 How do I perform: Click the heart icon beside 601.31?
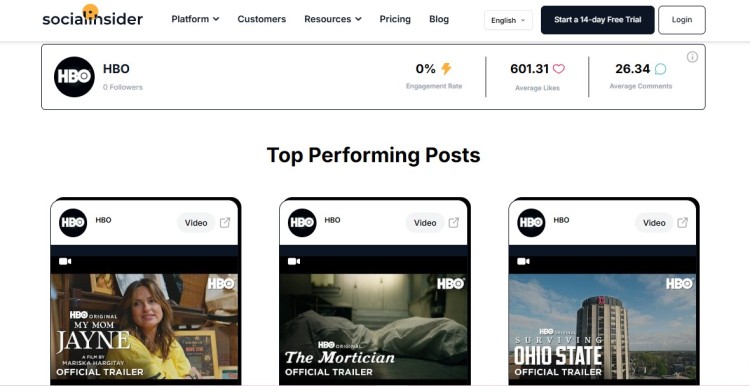click(x=559, y=69)
